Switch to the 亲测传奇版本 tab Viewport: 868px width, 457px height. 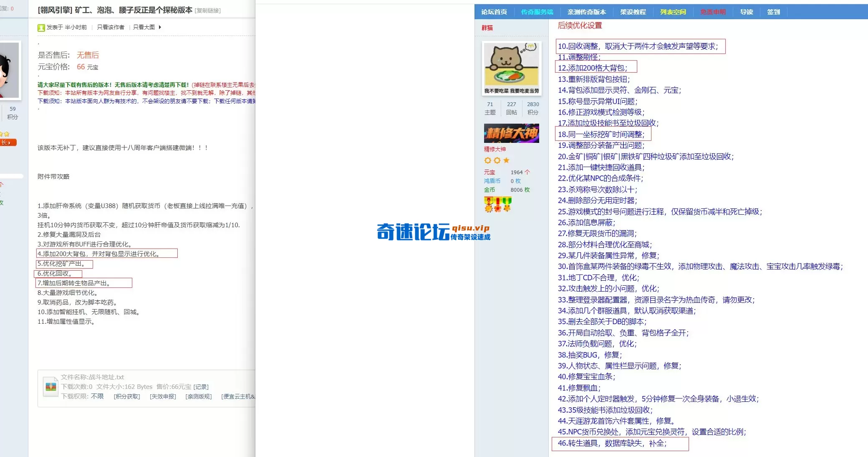[x=586, y=12]
